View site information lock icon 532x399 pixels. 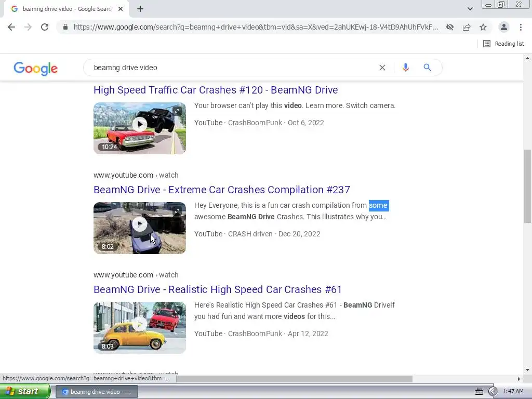coord(65,27)
